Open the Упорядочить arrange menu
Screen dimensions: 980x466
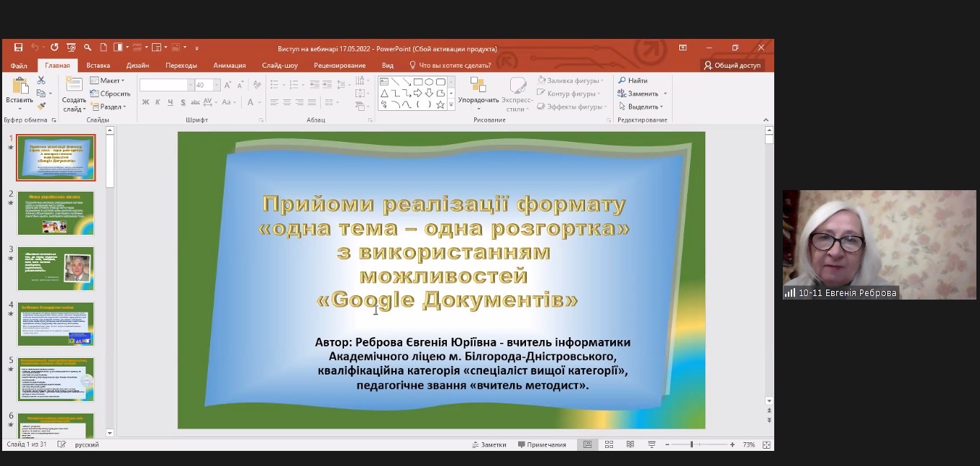(478, 94)
